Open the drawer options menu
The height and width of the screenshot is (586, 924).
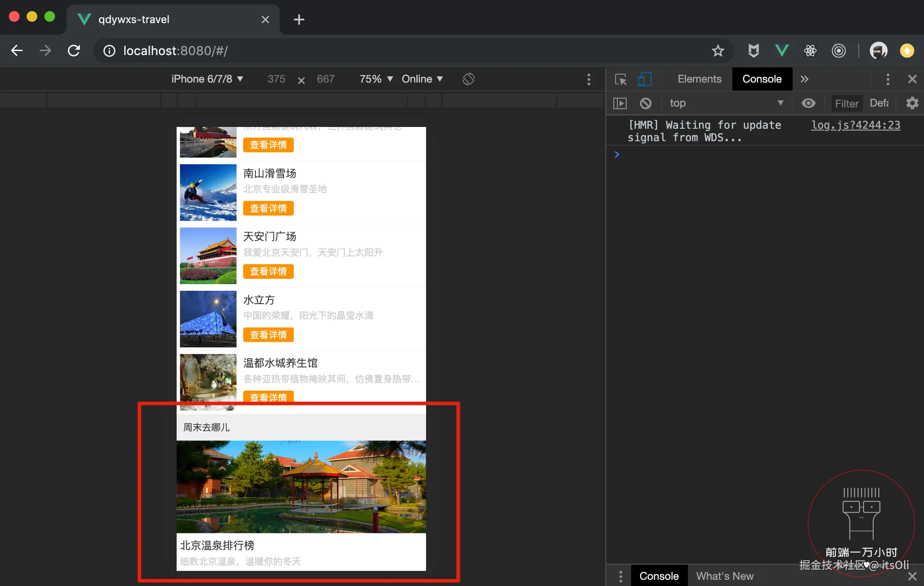tap(621, 576)
